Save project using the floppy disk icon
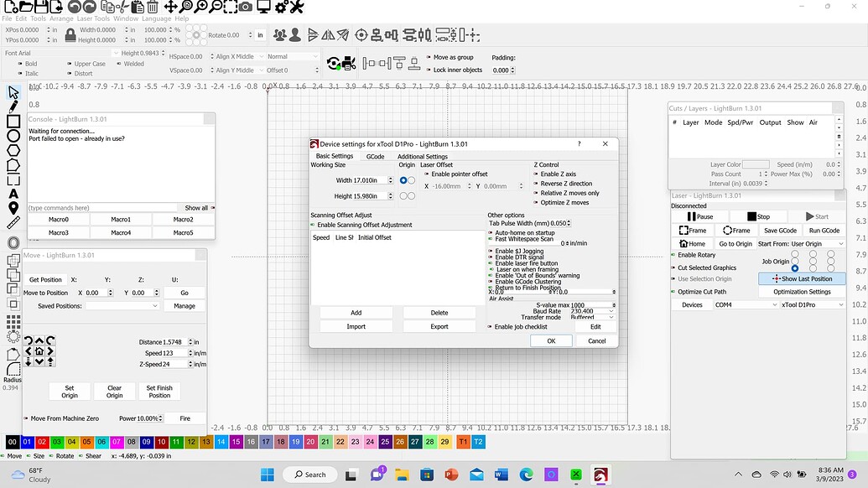Screen dimensions: 868x488 pos(40,7)
